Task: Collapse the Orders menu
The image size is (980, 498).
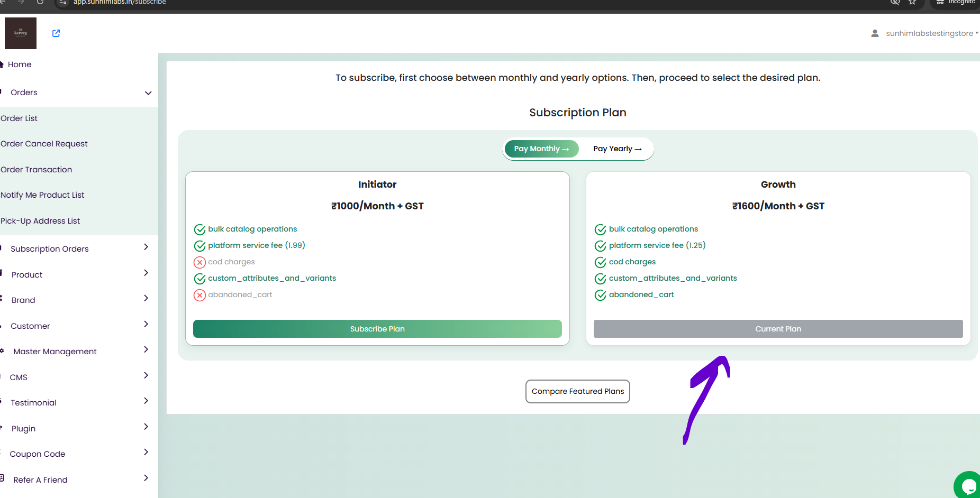Action: pos(148,93)
